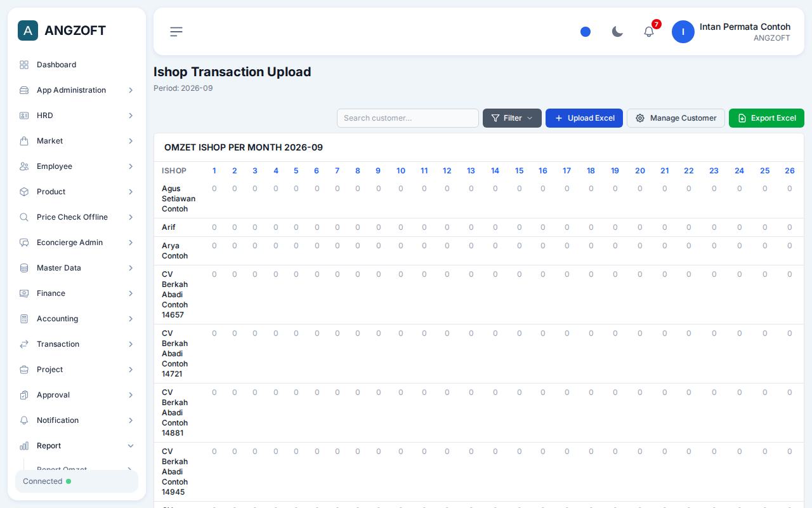The height and width of the screenshot is (508, 812).
Task: Select the Agus Setiawan Contoh row name
Action: click(178, 199)
